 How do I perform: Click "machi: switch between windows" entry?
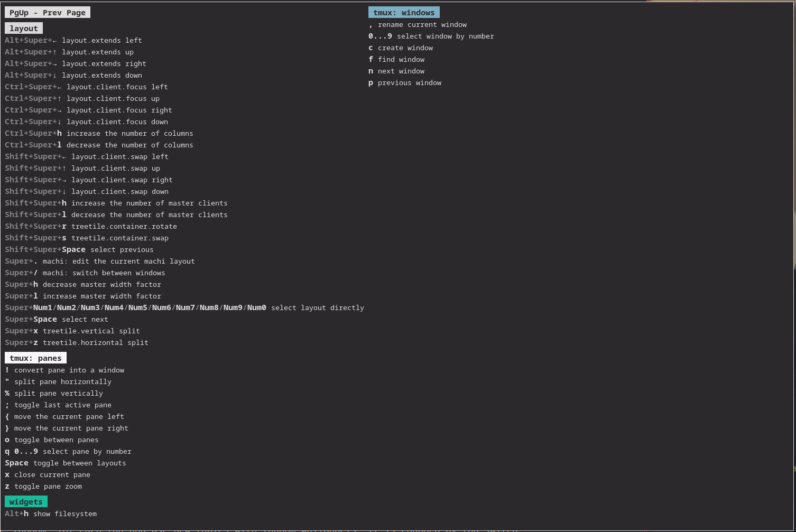click(85, 273)
